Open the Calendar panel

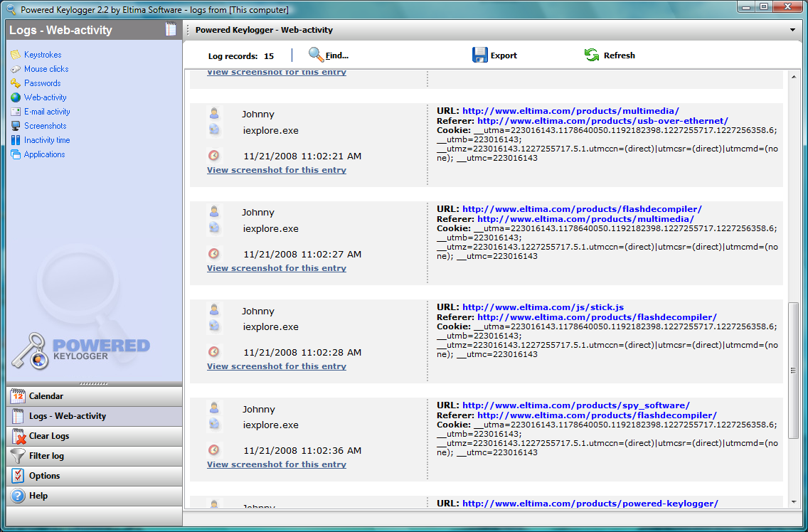click(x=95, y=396)
